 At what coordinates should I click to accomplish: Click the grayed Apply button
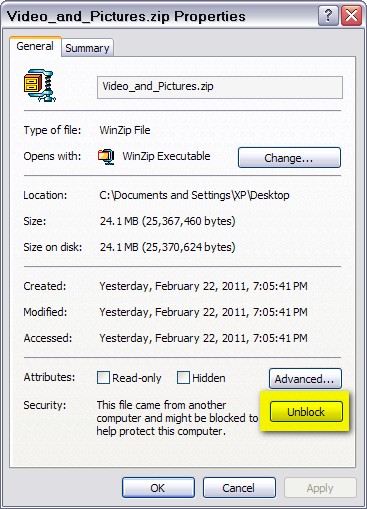tap(320, 488)
